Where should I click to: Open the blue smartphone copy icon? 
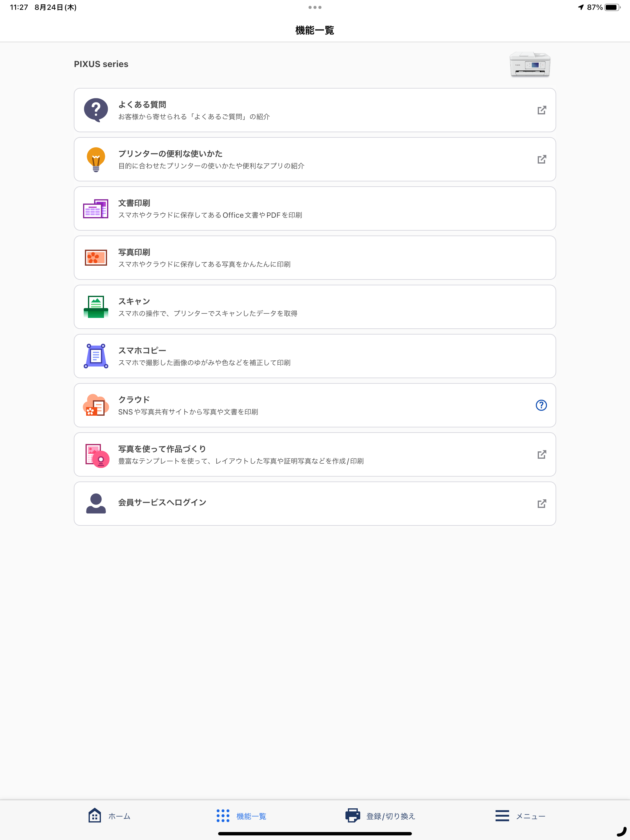point(96,356)
